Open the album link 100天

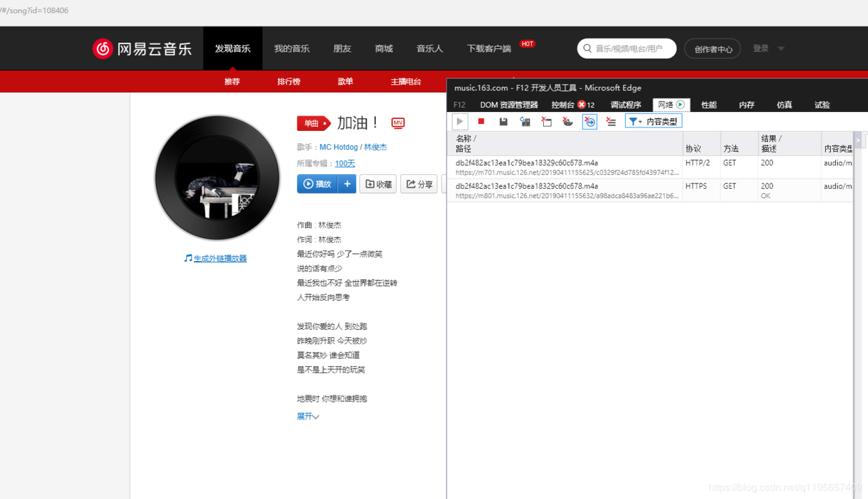[344, 163]
